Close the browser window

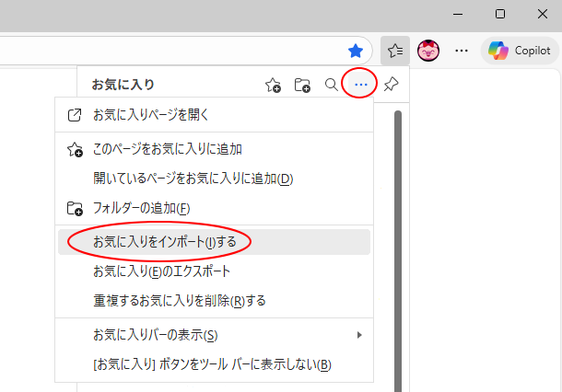click(543, 15)
